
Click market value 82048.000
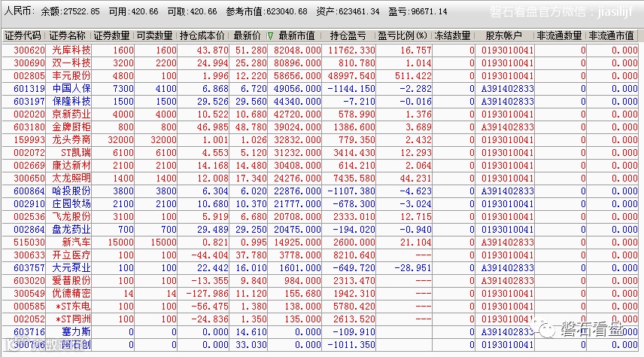tap(297, 50)
